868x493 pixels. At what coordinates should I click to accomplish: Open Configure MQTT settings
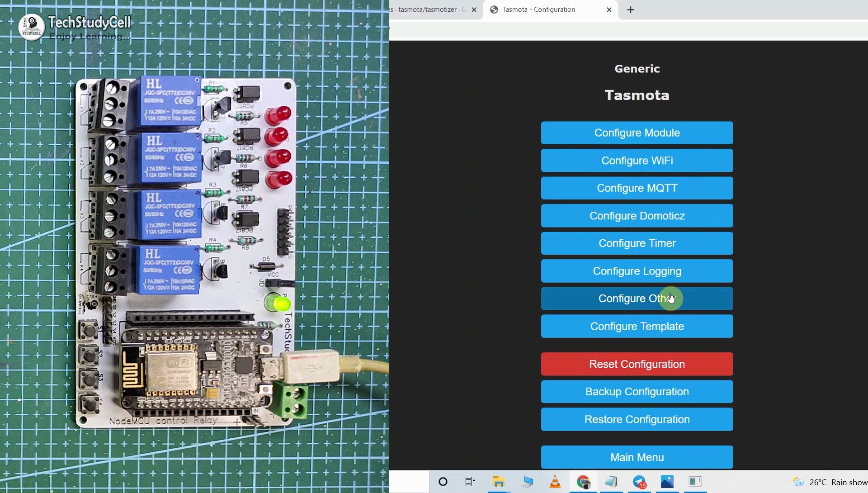pos(637,188)
